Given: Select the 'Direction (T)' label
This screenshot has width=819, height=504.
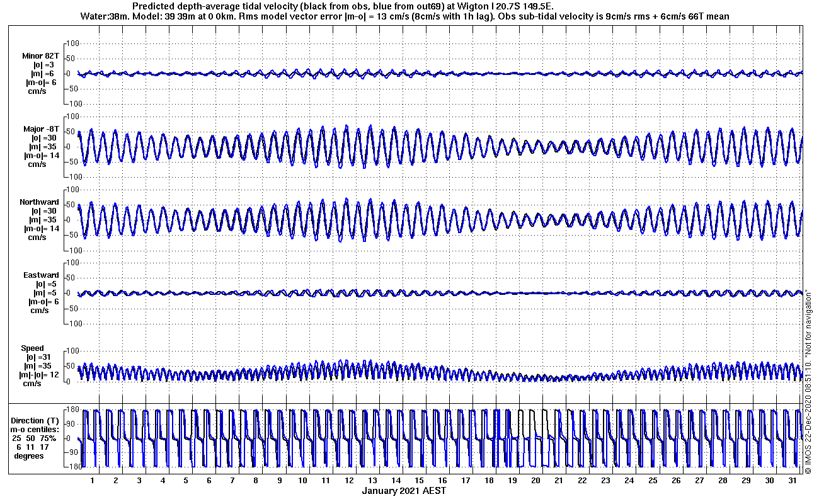Looking at the screenshot, I should pyautogui.click(x=37, y=421).
